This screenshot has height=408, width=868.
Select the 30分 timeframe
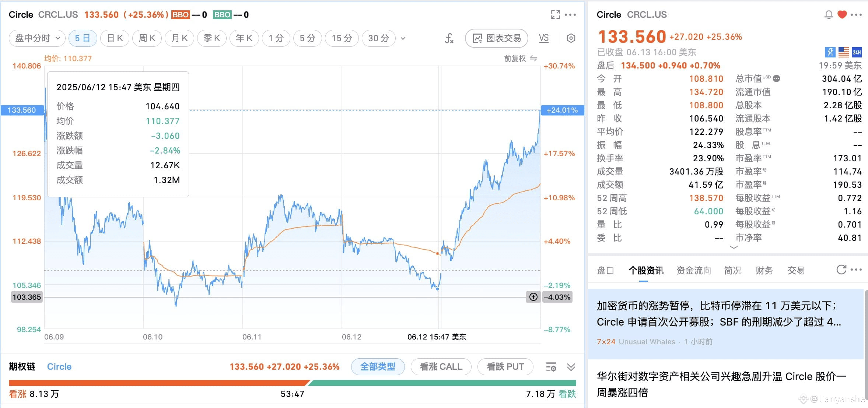[379, 38]
